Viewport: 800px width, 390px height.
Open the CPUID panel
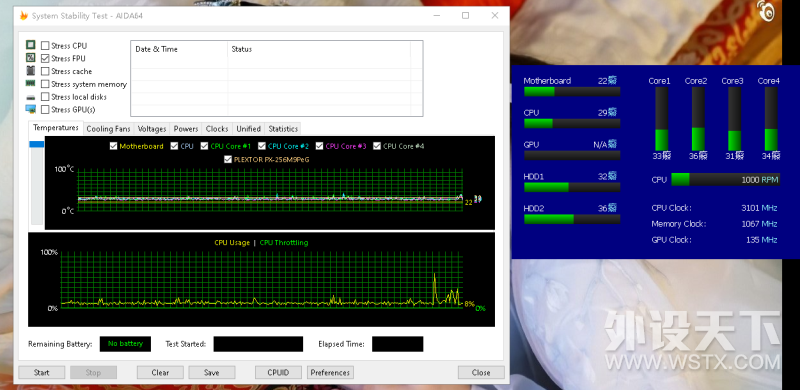278,373
